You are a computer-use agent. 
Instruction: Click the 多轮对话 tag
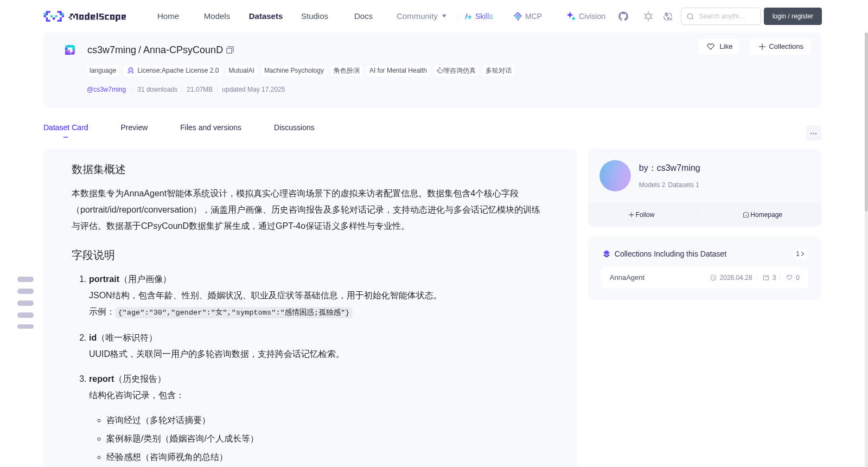coord(499,71)
